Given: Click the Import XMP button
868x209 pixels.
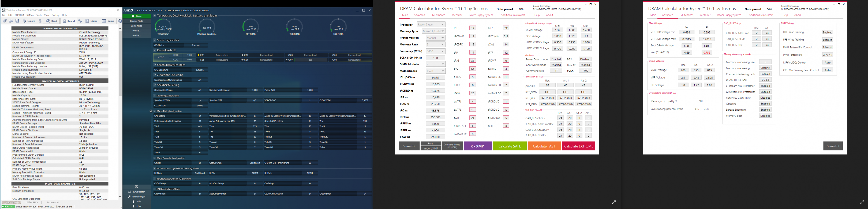Looking at the screenshot, I should click(431, 148).
